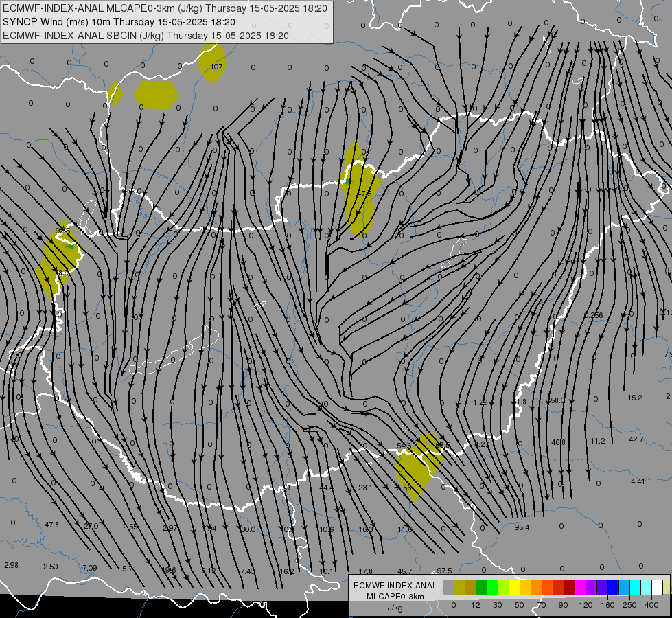Click the legend label 'MLCAPE0-3km'
Screen dimensions: 672x618
pos(395,597)
